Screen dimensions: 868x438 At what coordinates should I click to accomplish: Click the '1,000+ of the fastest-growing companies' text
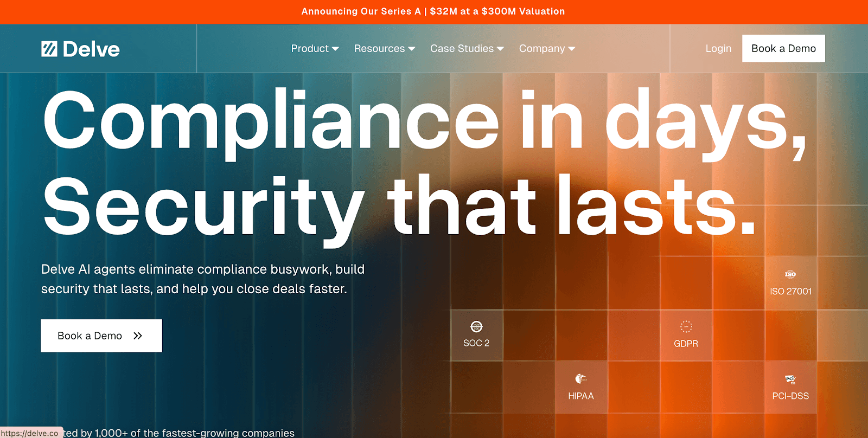[x=195, y=433]
